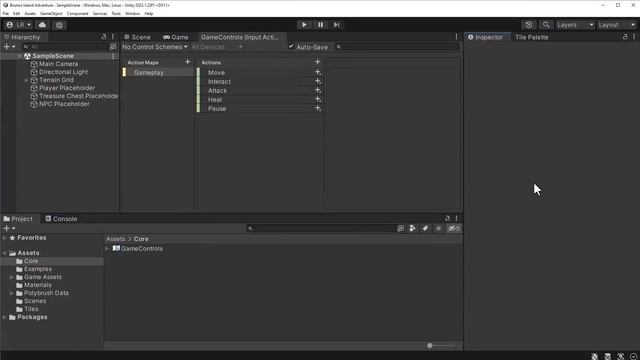Focus the Hierarchy search field
The image size is (640, 360).
65,47
